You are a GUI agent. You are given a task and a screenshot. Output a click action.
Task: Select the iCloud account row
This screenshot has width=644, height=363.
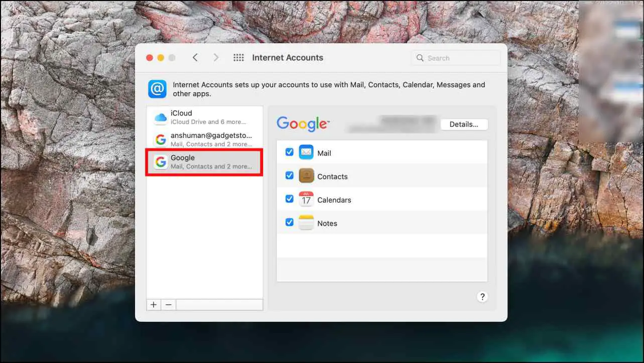(x=205, y=117)
